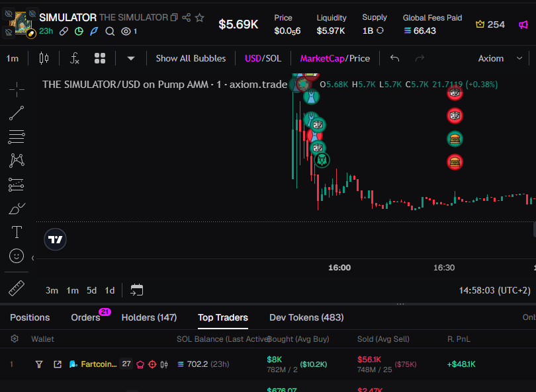Select the Fibonacci retracement tool
The height and width of the screenshot is (392, 536).
pos(17,137)
